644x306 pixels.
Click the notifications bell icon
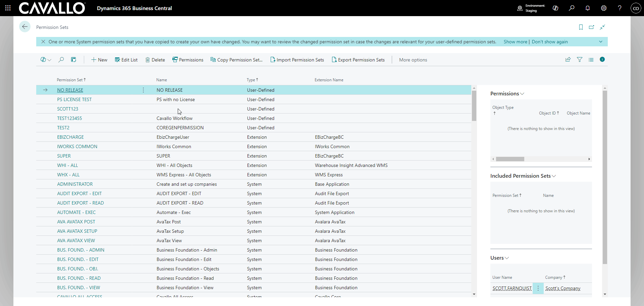(x=587, y=8)
